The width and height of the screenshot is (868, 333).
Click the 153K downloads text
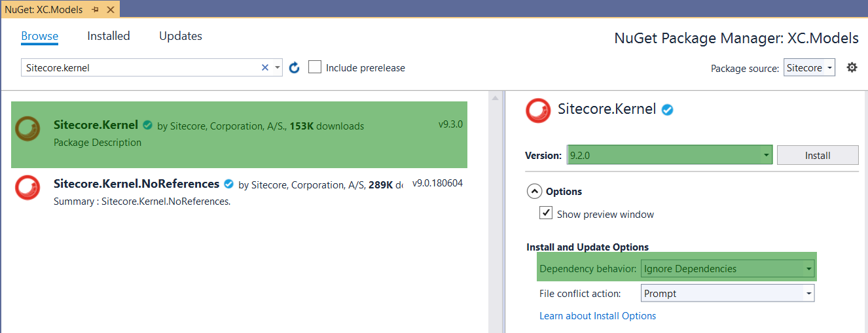pos(327,126)
